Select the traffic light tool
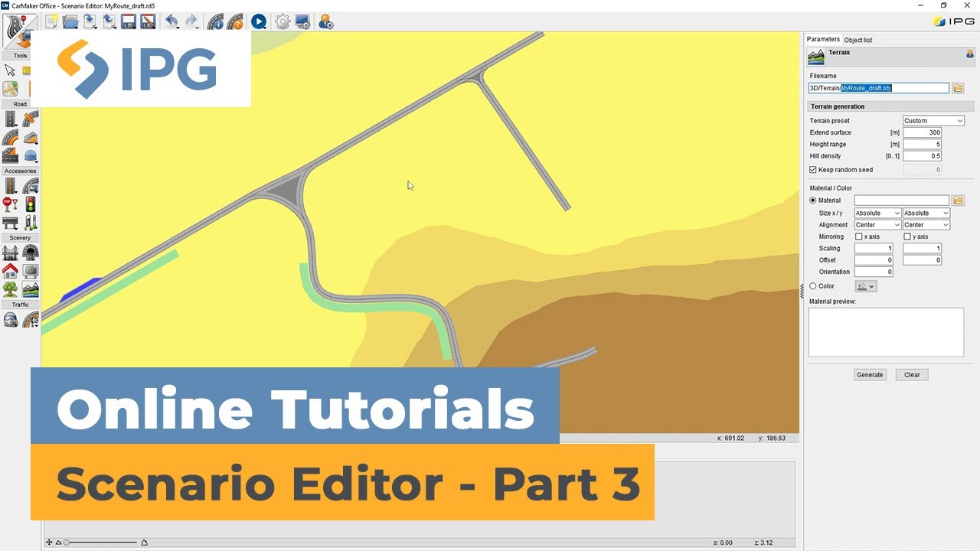The height and width of the screenshot is (551, 980). click(x=31, y=204)
